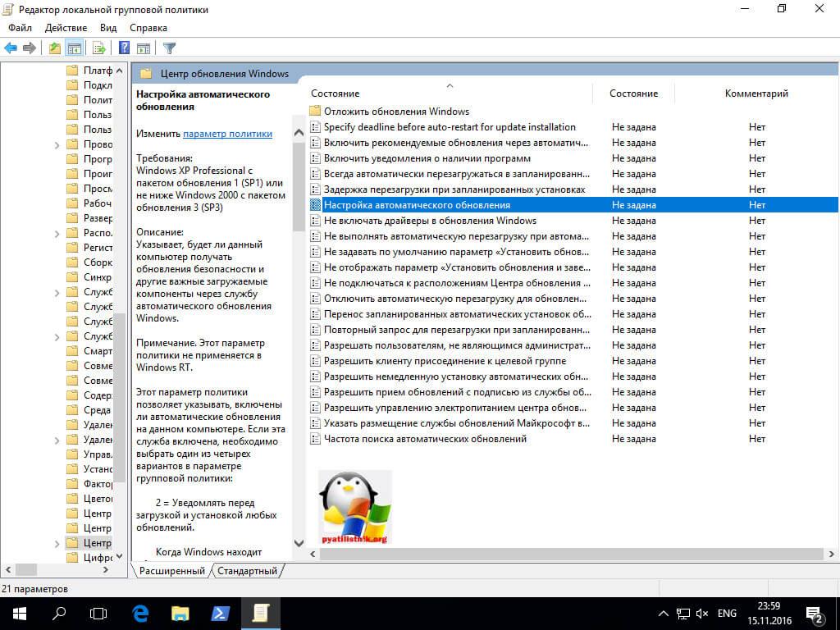The image size is (840, 630).
Task: Expand the Распо tree node
Action: click(57, 234)
